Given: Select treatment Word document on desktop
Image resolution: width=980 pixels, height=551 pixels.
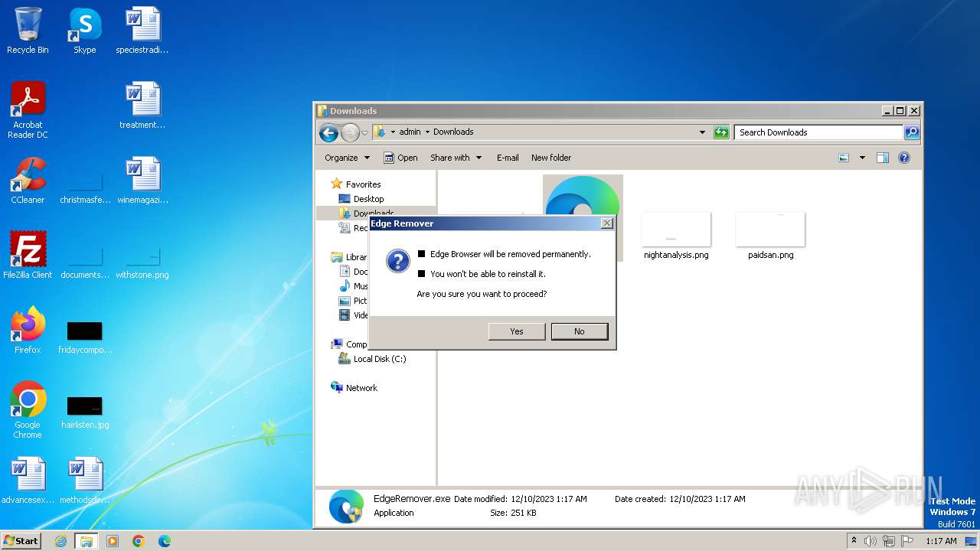Looking at the screenshot, I should (142, 106).
